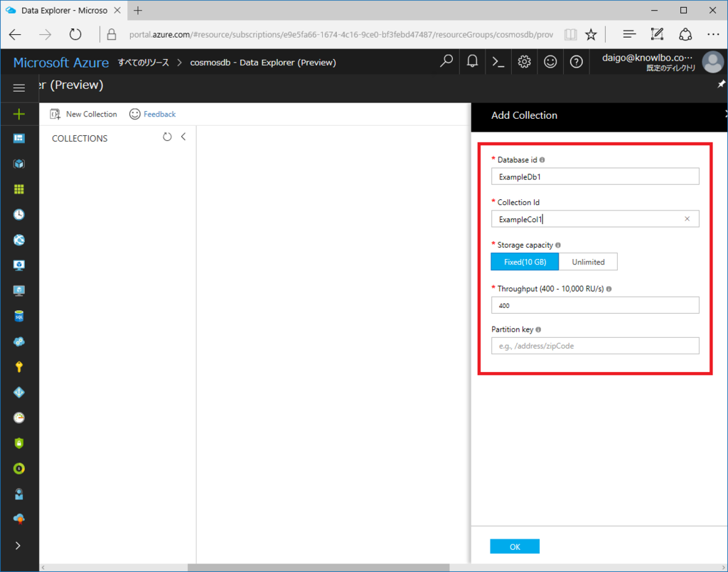This screenshot has width=728, height=572.
Task: Show info tooltip for Throughput
Action: tap(609, 289)
